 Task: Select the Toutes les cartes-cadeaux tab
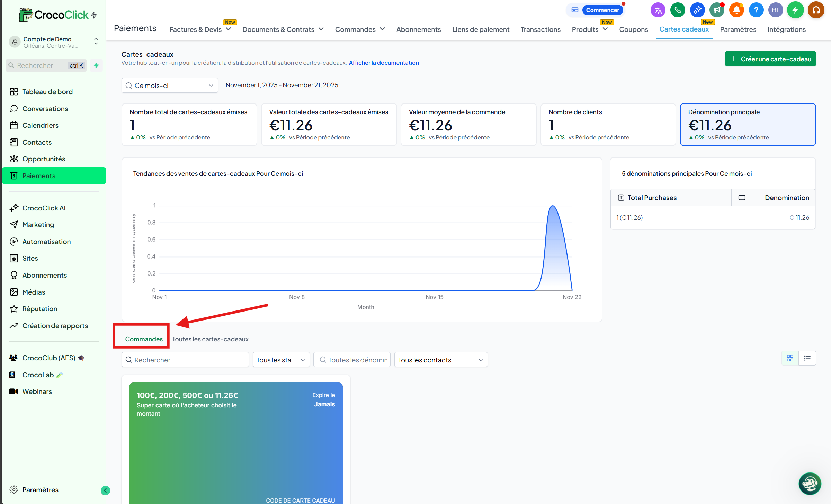pyautogui.click(x=210, y=339)
